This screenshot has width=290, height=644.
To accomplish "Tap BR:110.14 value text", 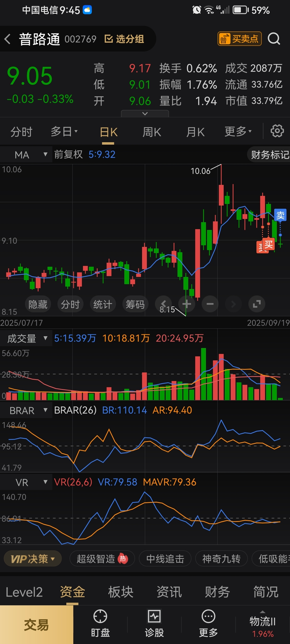I will 125,410.
